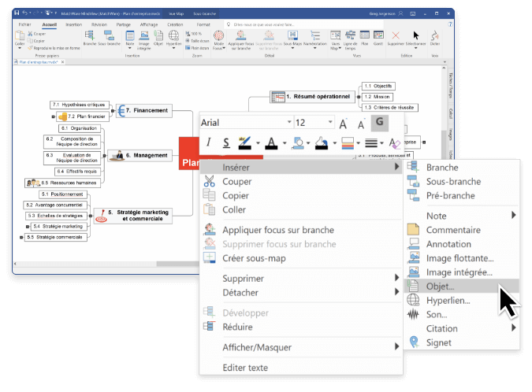Choose Copier in the context menu

click(301, 196)
